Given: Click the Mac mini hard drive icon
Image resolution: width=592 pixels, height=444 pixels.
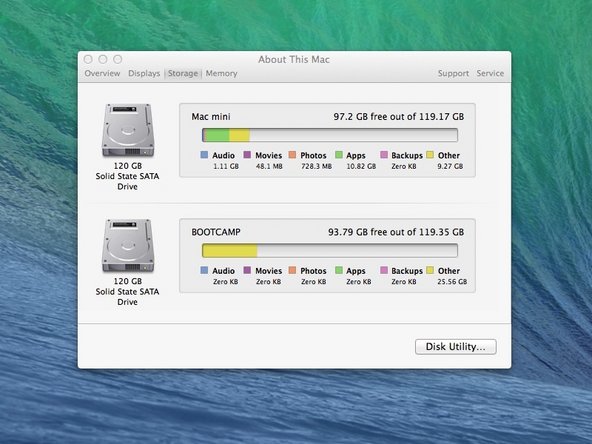Looking at the screenshot, I should pyautogui.click(x=128, y=130).
